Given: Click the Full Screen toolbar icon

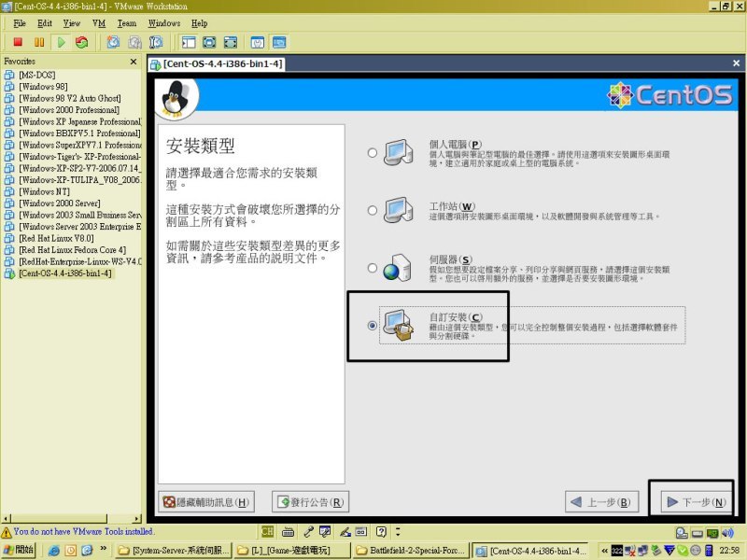Looking at the screenshot, I should point(209,42).
